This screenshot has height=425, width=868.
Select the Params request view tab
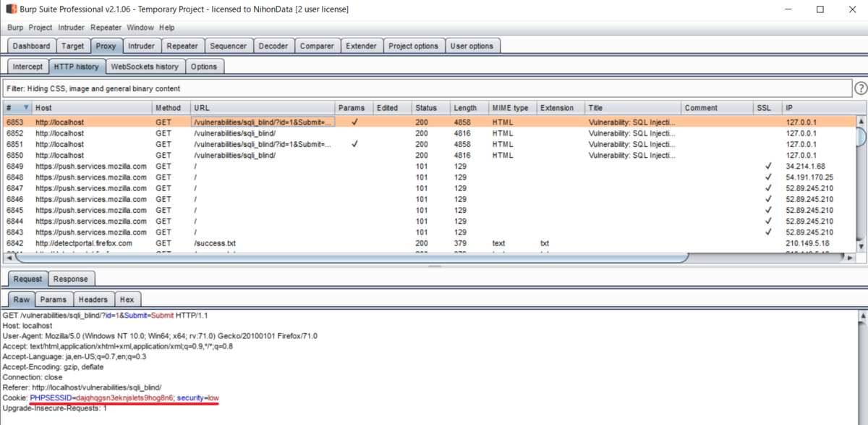click(x=53, y=299)
